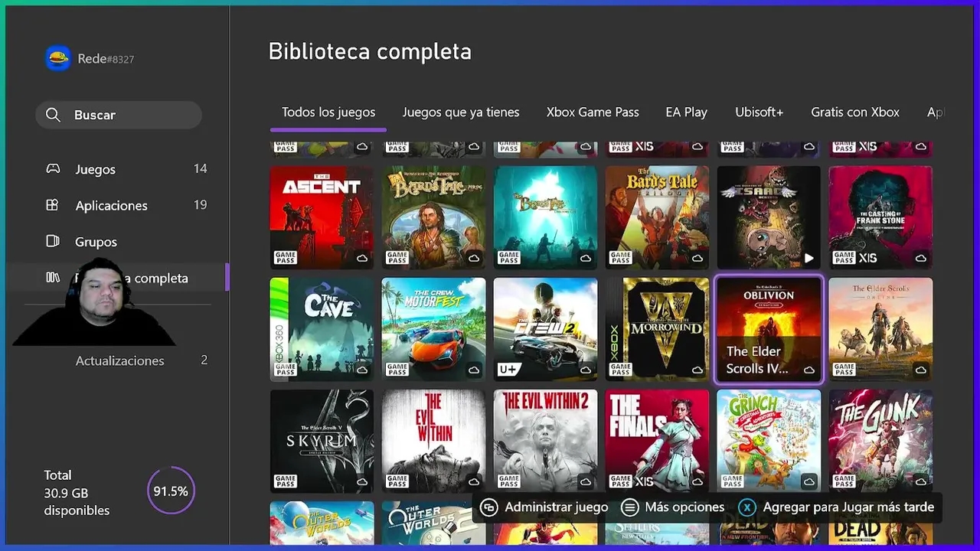The width and height of the screenshot is (980, 551).
Task: Select The Elder Scrolls Online tile
Action: click(880, 329)
